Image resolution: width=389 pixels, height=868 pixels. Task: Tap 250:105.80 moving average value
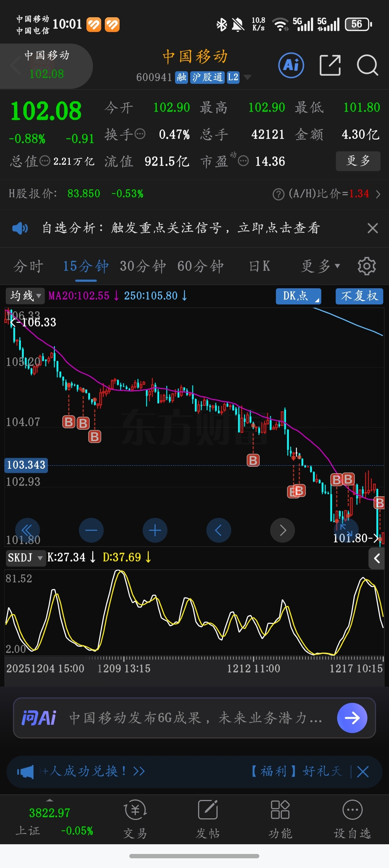tap(151, 296)
